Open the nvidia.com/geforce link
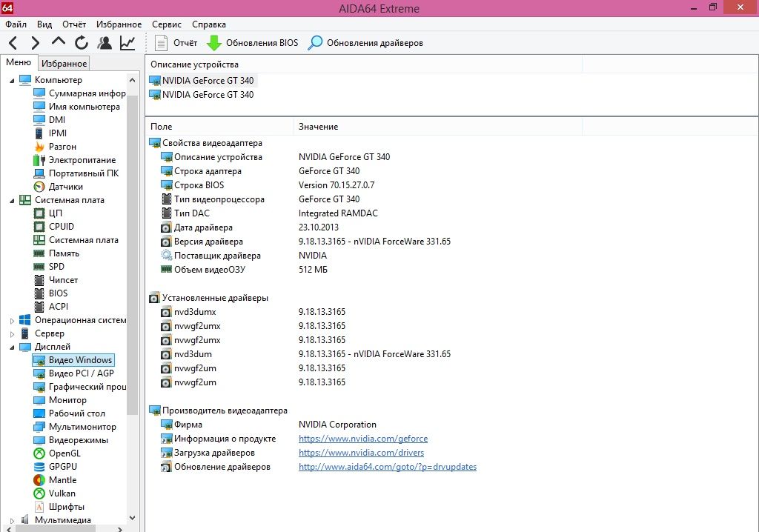The width and height of the screenshot is (759, 532). tap(363, 439)
